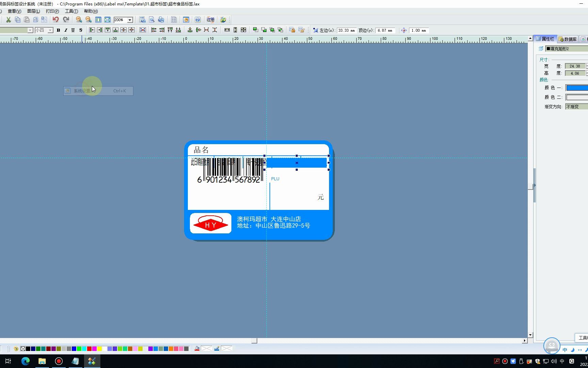Pick black swatch in bottom palette

tap(28, 349)
